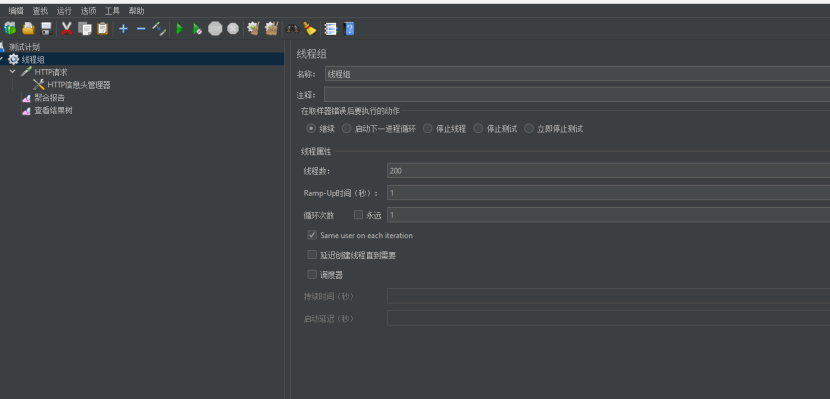
Task: Click the 循环次数 loop count field
Action: click(x=608, y=215)
